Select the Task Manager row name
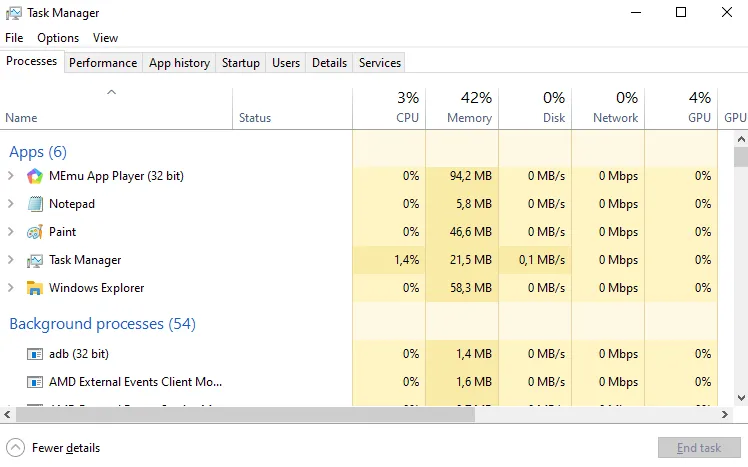Image resolution: width=748 pixels, height=467 pixels. click(x=85, y=260)
